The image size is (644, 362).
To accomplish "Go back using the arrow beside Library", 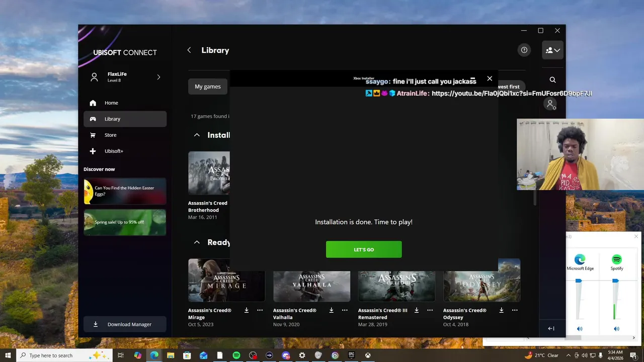I will point(189,50).
